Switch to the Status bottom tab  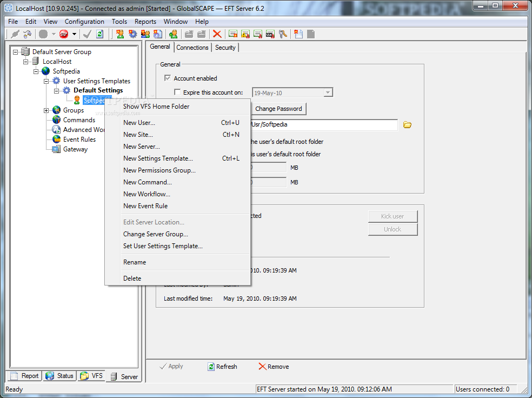(x=59, y=376)
